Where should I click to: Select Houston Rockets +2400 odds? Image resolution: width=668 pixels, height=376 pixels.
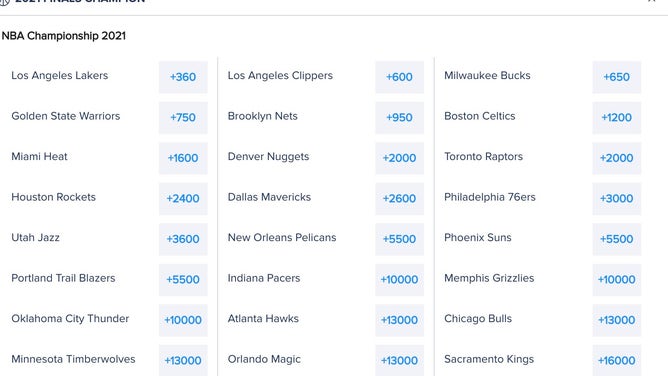coord(183,198)
